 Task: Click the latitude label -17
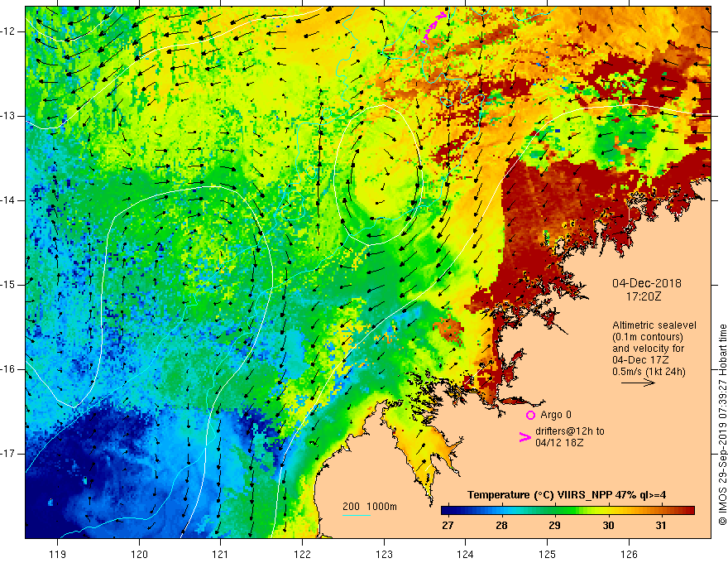tap(8, 454)
